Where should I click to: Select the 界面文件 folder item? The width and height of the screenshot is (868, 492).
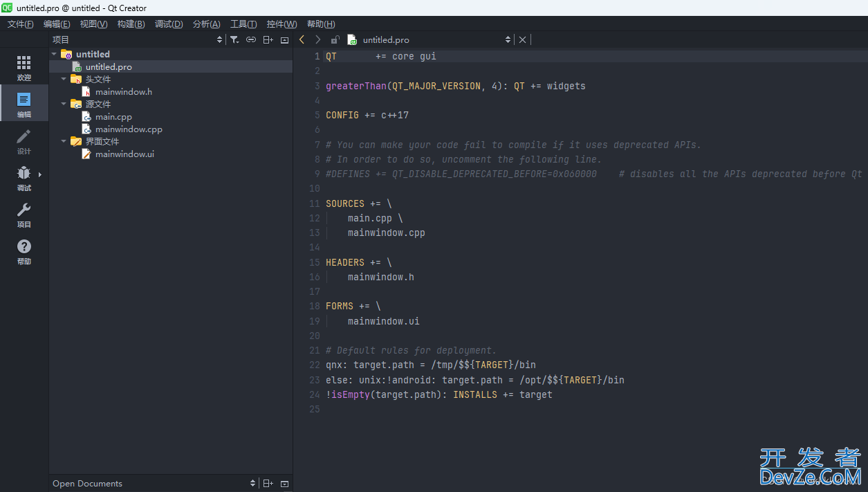coord(102,141)
